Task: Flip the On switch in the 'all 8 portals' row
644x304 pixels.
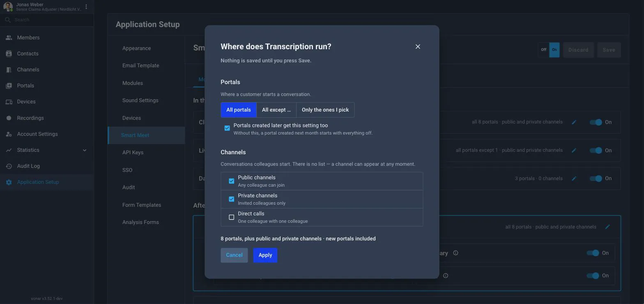Action: [x=596, y=122]
